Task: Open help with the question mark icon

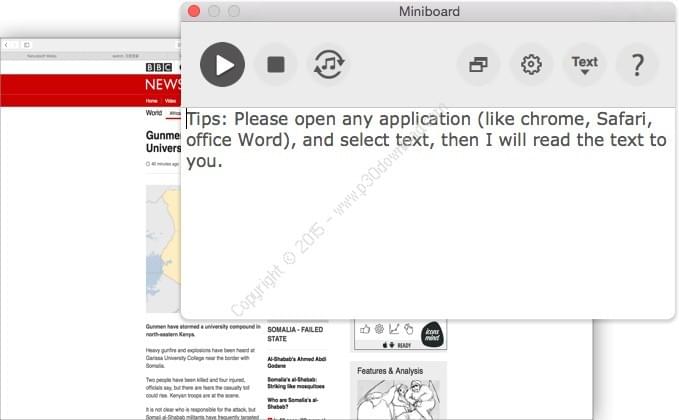Action: click(637, 65)
